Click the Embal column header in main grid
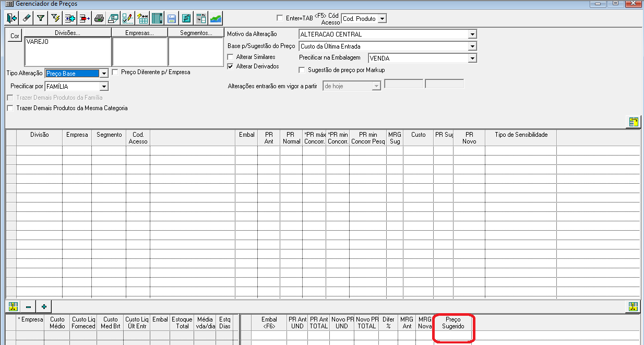Image resolution: width=644 pixels, height=345 pixels. point(246,138)
